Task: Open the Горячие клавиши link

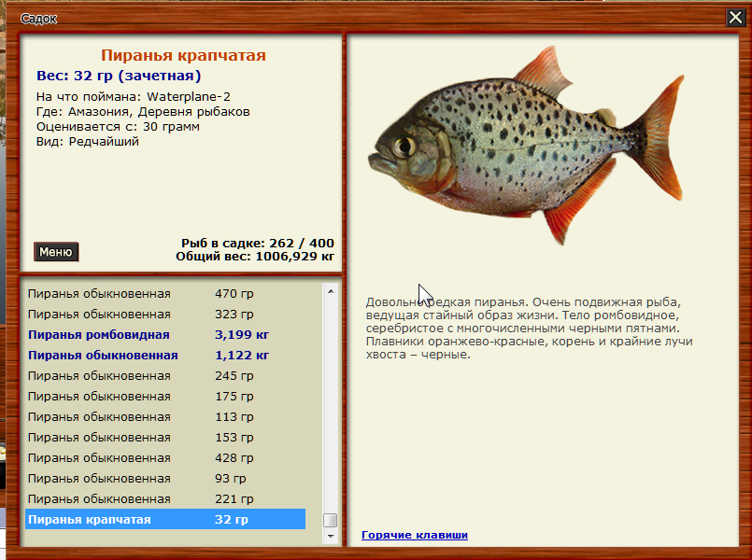Action: click(x=415, y=535)
